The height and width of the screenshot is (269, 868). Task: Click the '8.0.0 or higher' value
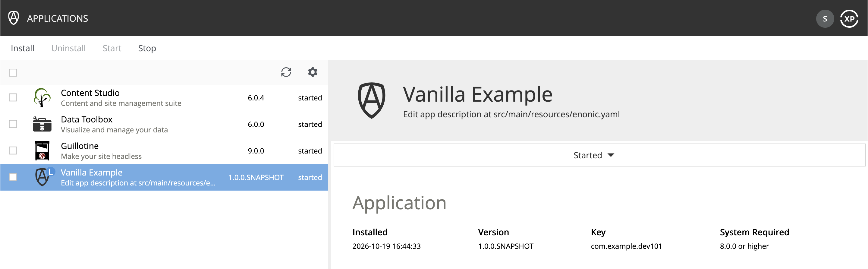[x=744, y=246]
